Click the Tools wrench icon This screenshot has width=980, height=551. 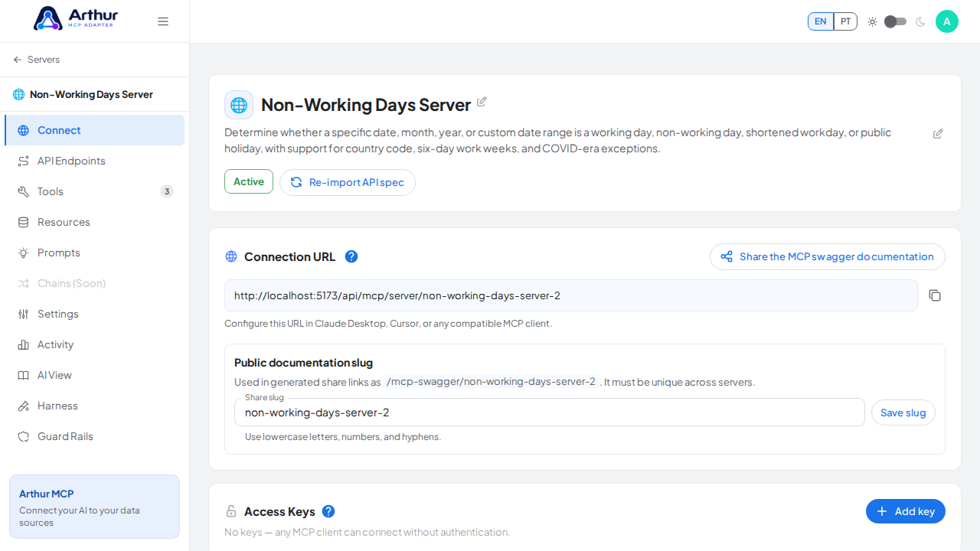[23, 191]
